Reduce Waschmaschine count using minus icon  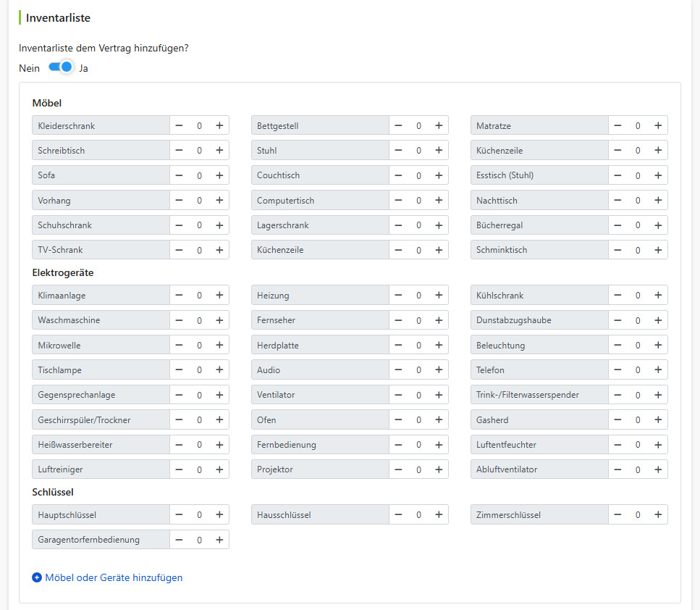point(179,320)
